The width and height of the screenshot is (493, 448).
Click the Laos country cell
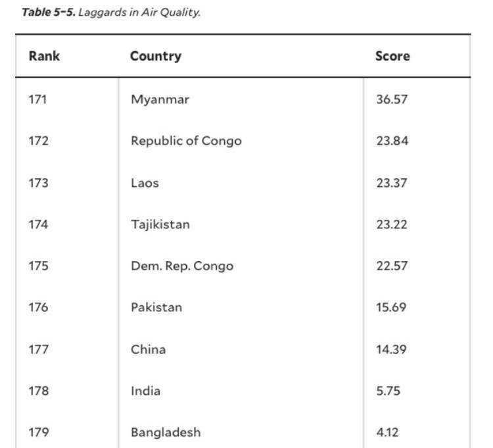pos(145,183)
